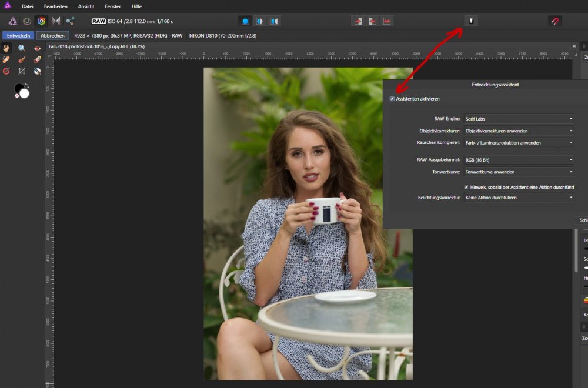The height and width of the screenshot is (388, 588).
Task: Open the Bearbeiten menu
Action: pyautogui.click(x=56, y=6)
